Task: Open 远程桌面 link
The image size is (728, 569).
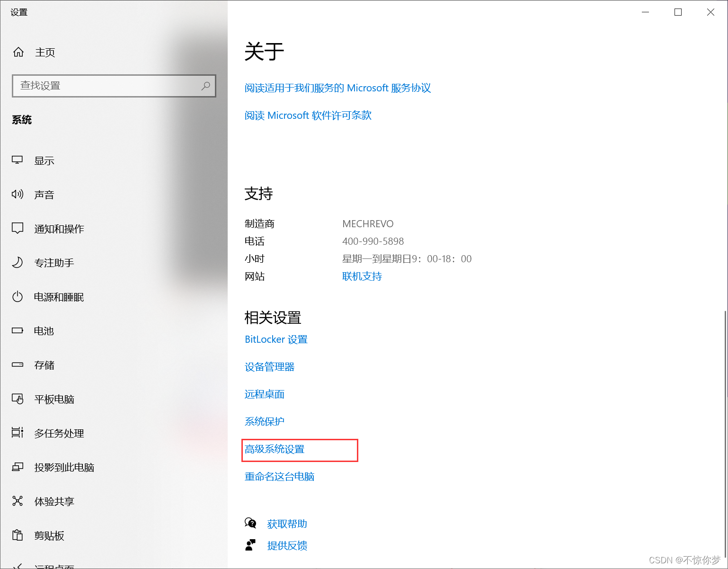Action: [x=264, y=394]
